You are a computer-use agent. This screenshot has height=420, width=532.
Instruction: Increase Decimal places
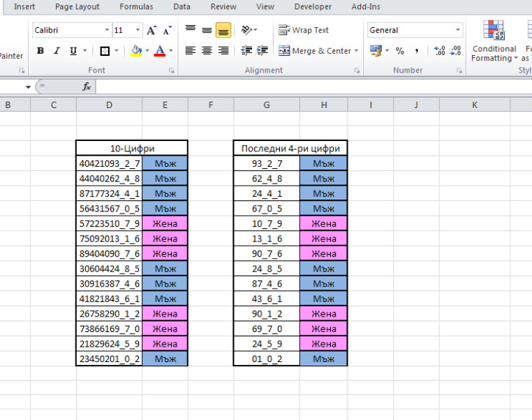pos(440,51)
